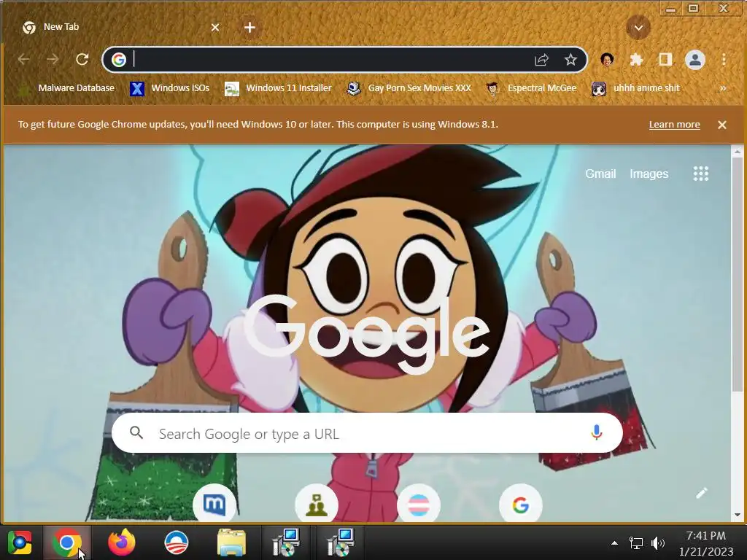Click the magnifier icon in search box

click(136, 432)
